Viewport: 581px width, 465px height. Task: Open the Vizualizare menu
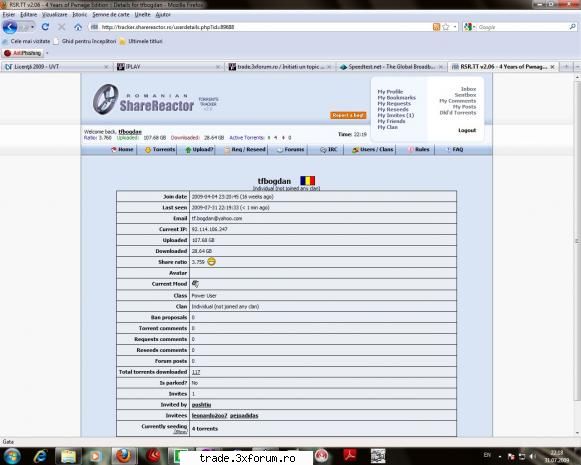click(54, 14)
